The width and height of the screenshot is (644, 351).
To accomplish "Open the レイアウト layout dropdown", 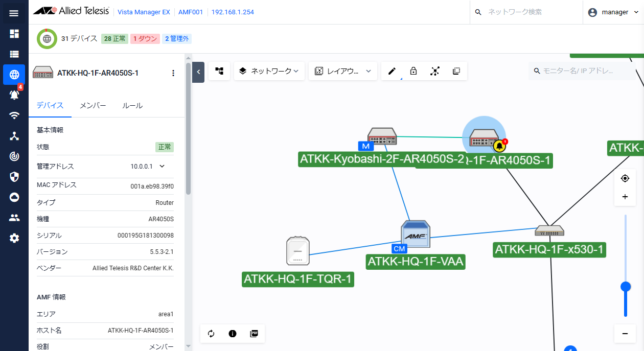I will tap(343, 71).
